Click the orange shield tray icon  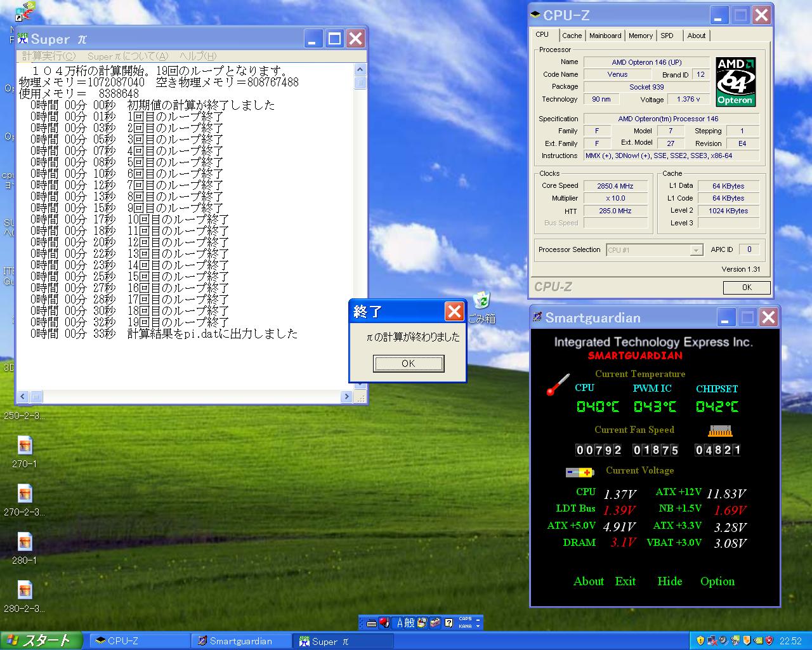pos(747,640)
